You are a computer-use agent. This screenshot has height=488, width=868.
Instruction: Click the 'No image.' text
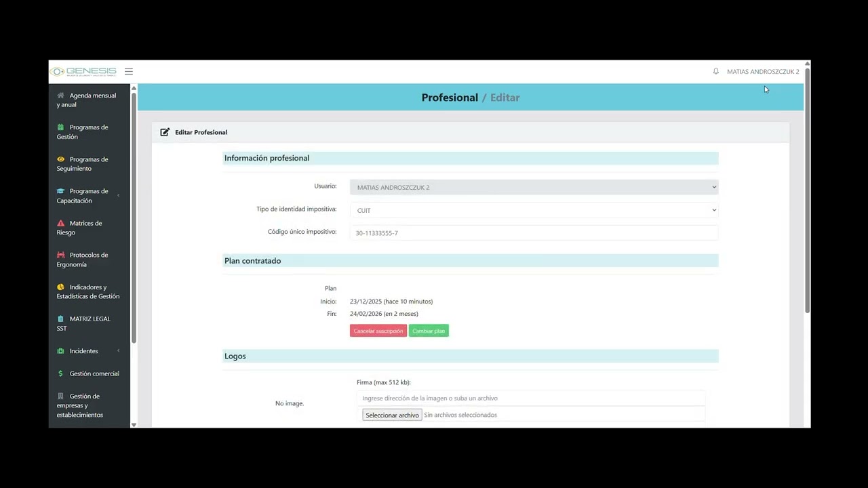[290, 403]
